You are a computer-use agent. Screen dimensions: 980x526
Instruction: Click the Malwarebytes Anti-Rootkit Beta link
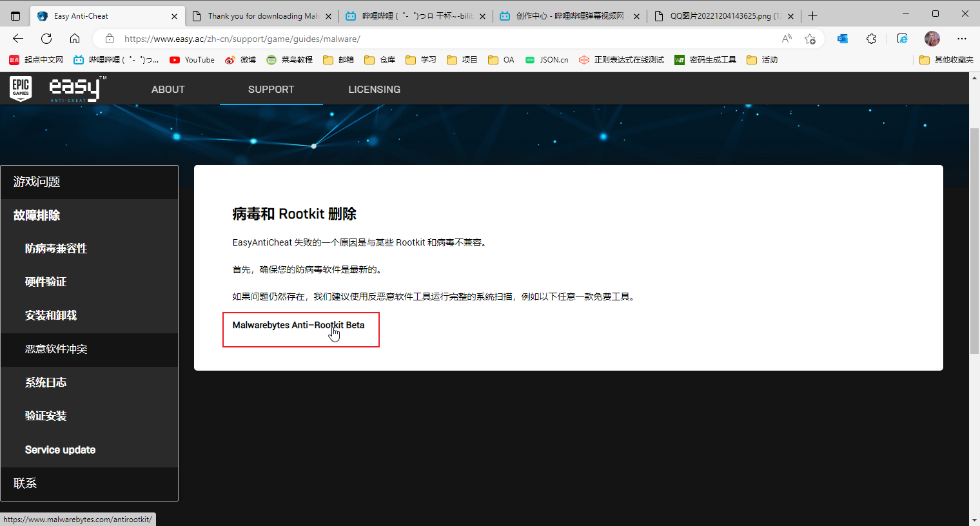[x=299, y=325]
